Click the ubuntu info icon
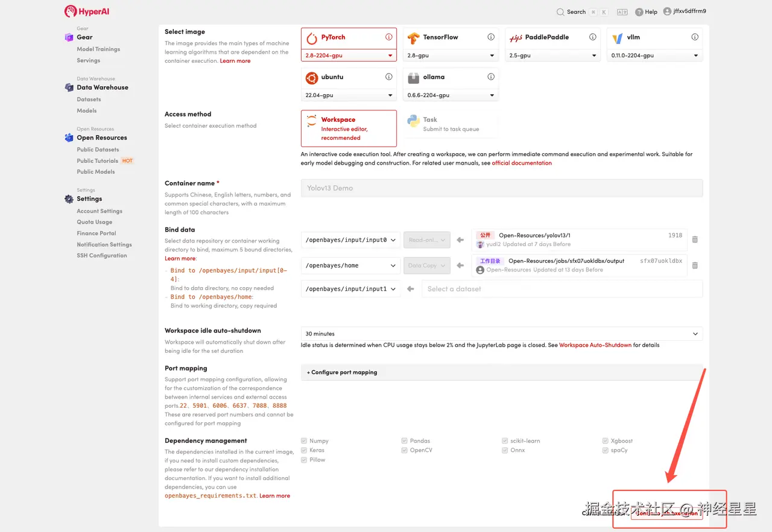 coord(389,77)
